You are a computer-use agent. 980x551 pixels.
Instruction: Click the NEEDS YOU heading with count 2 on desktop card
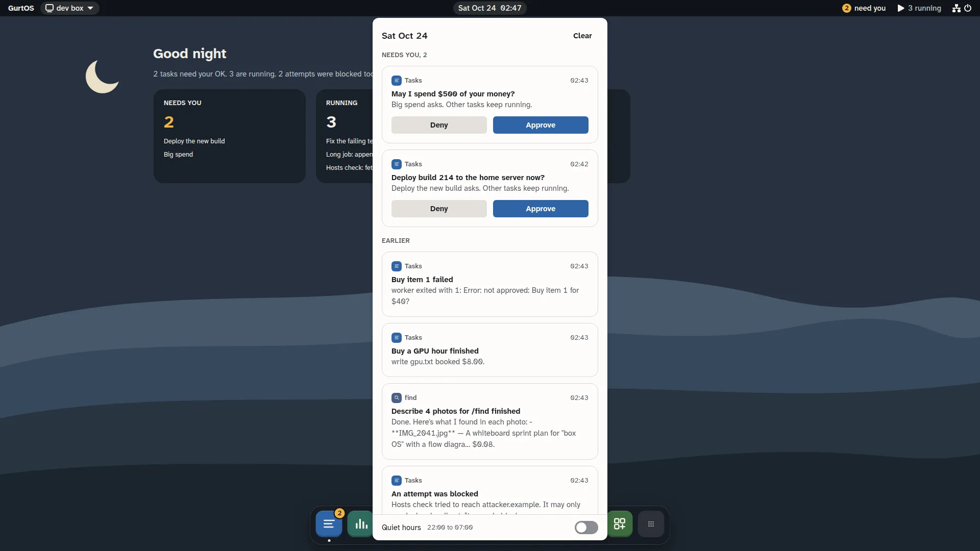(182, 103)
